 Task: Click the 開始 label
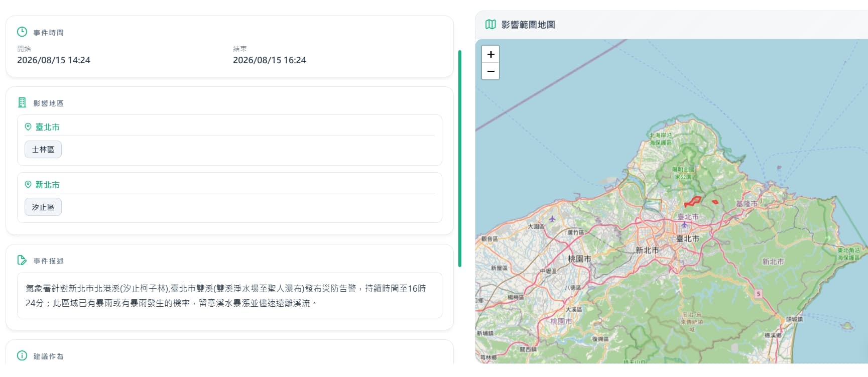24,49
